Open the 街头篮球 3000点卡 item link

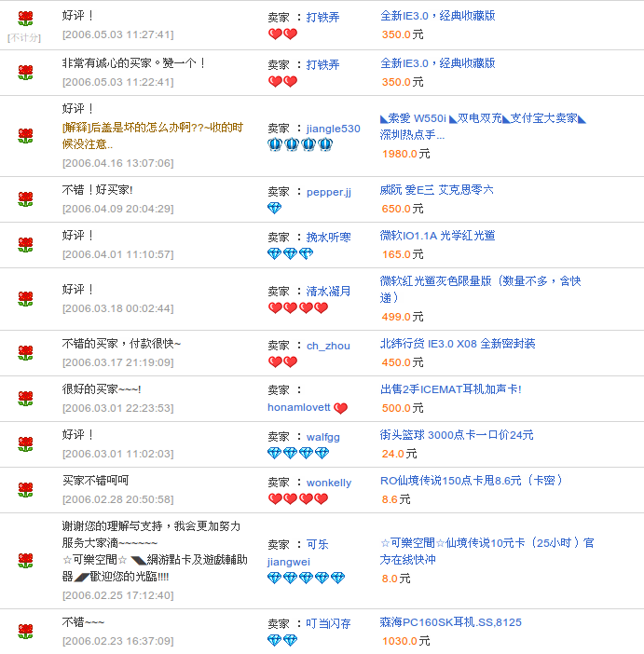pyautogui.click(x=457, y=435)
